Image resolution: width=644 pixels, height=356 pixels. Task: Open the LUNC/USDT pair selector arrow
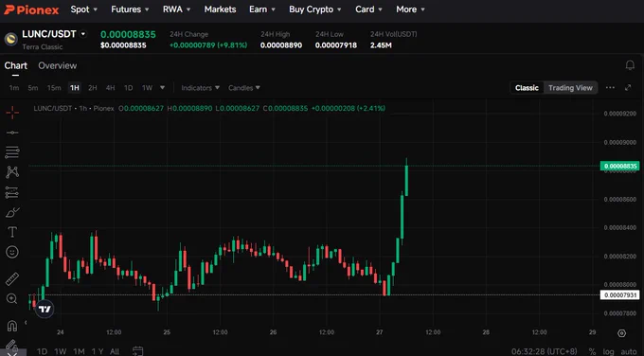(83, 34)
